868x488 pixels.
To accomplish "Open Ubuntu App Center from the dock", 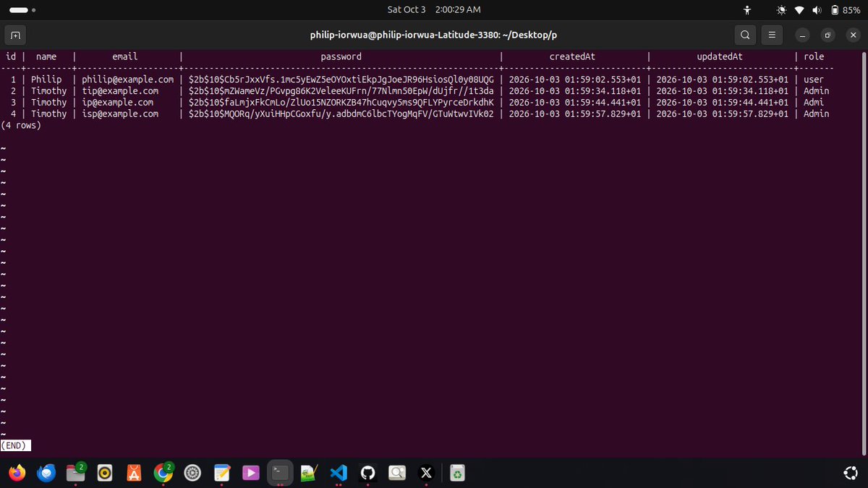I will [x=134, y=473].
